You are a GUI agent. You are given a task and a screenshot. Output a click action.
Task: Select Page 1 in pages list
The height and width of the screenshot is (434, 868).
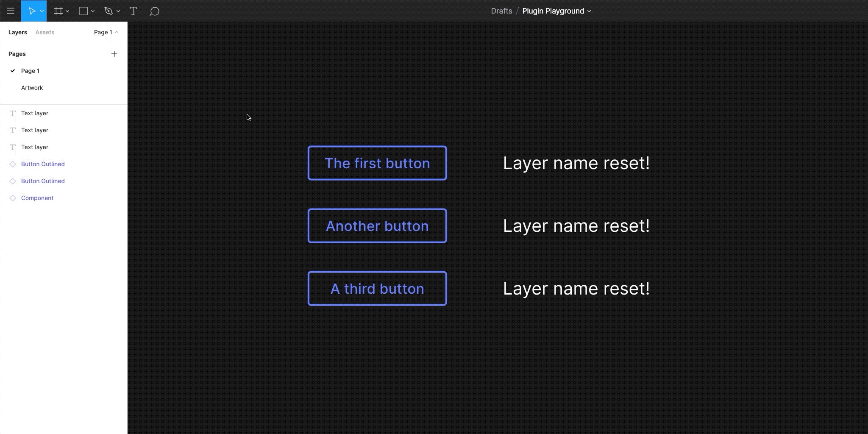click(64, 71)
